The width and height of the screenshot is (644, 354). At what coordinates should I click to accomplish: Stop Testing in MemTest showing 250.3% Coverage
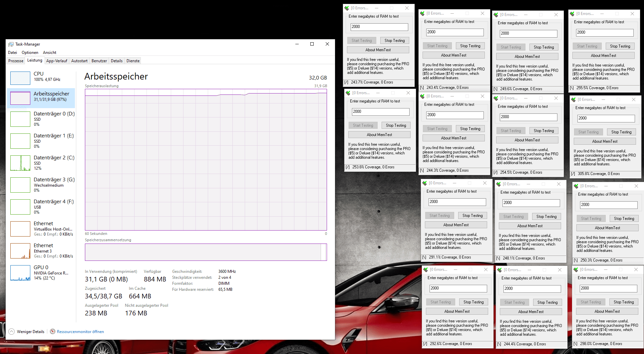pyautogui.click(x=624, y=219)
